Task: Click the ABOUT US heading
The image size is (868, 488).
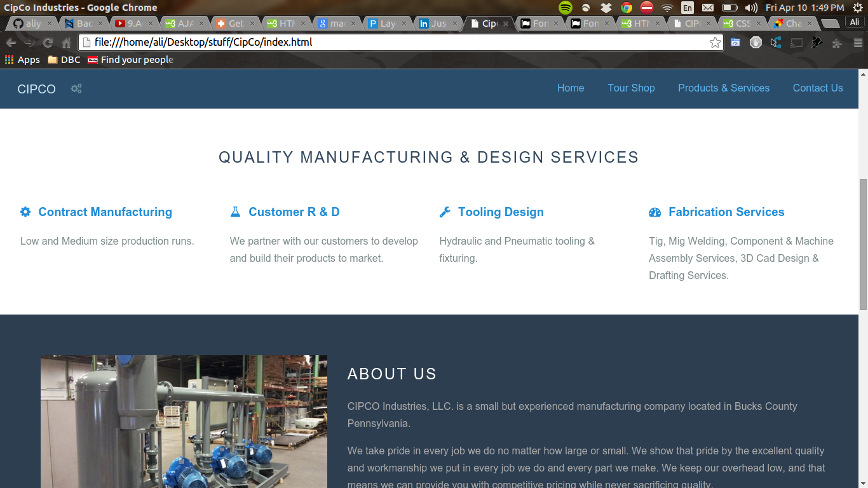Action: click(x=392, y=374)
